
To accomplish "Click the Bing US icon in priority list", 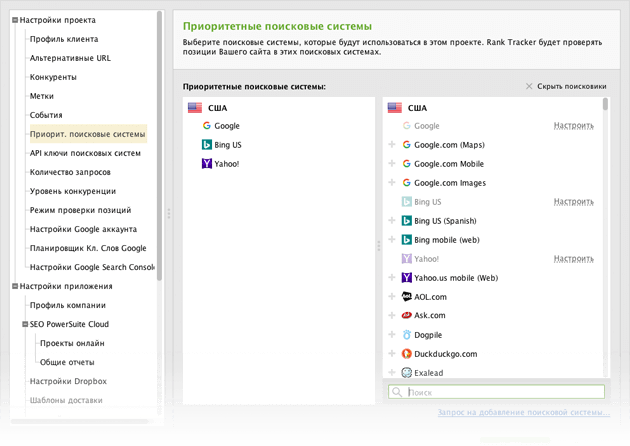I will (206, 145).
